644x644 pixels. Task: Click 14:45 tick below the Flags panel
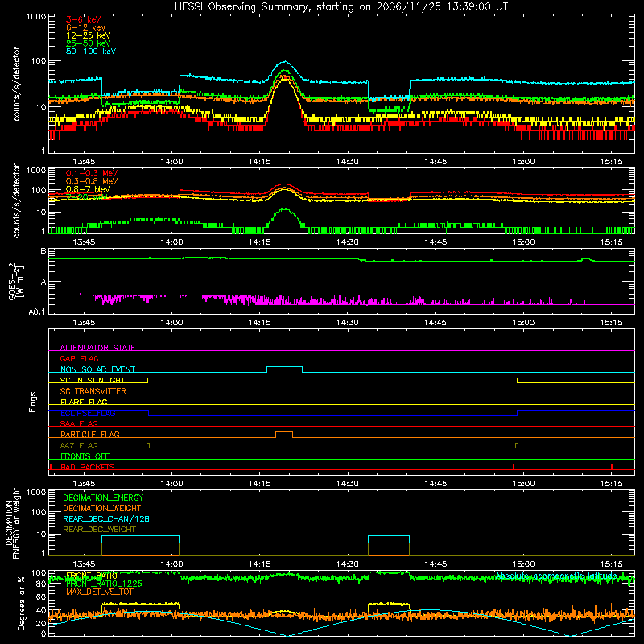(x=436, y=484)
